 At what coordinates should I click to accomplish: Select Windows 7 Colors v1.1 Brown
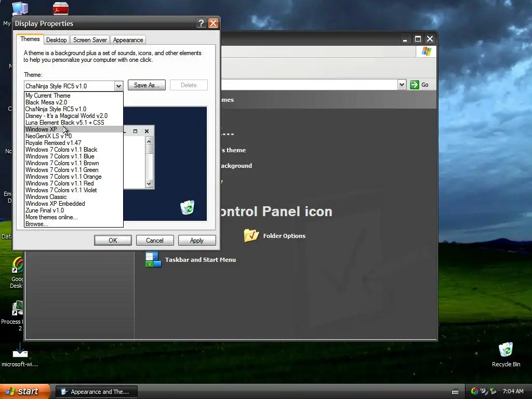[74, 163]
